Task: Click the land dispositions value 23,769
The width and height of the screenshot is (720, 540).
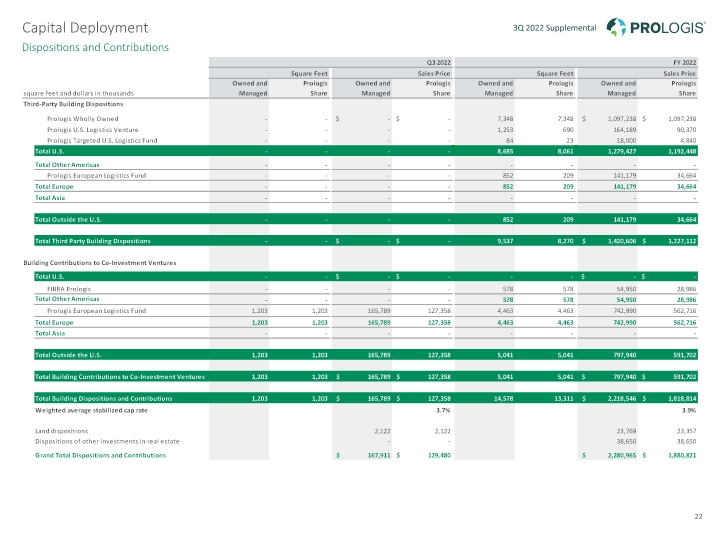Action: tap(626, 431)
